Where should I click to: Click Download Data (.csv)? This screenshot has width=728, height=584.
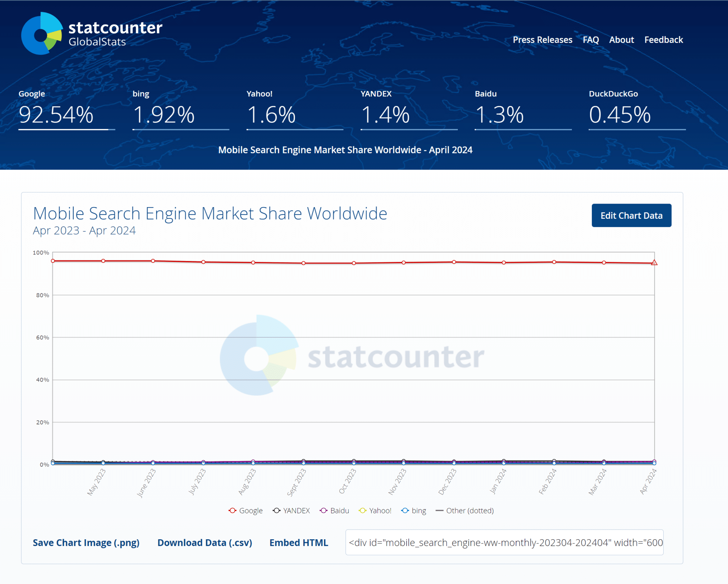coord(205,543)
